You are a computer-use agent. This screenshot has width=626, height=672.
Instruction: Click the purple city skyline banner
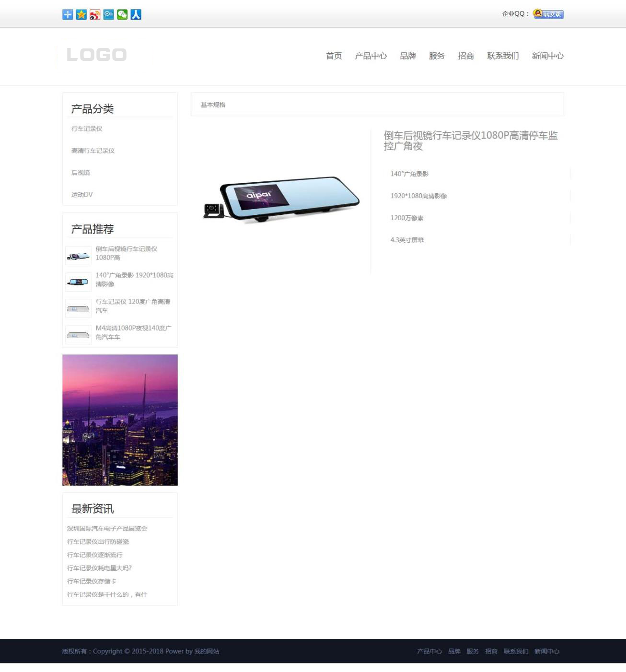(x=120, y=420)
